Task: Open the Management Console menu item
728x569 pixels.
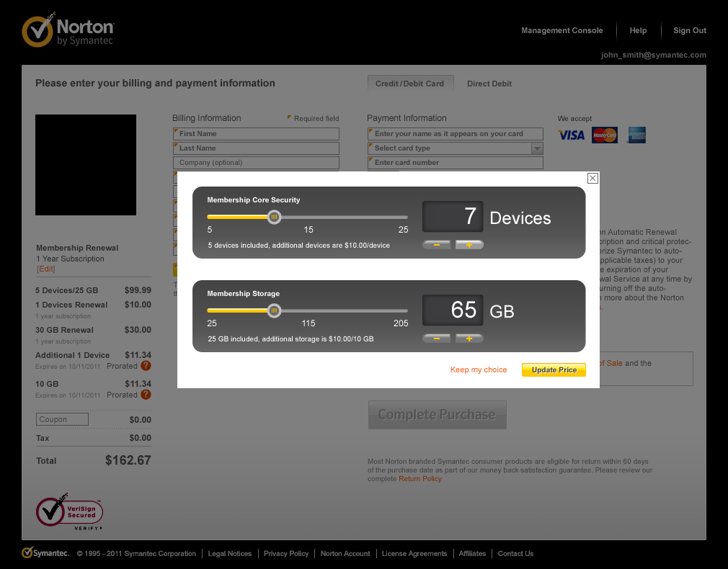Action: (562, 30)
